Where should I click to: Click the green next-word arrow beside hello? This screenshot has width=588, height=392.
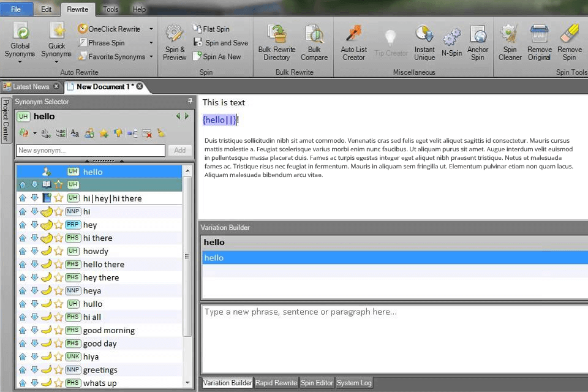tap(187, 116)
